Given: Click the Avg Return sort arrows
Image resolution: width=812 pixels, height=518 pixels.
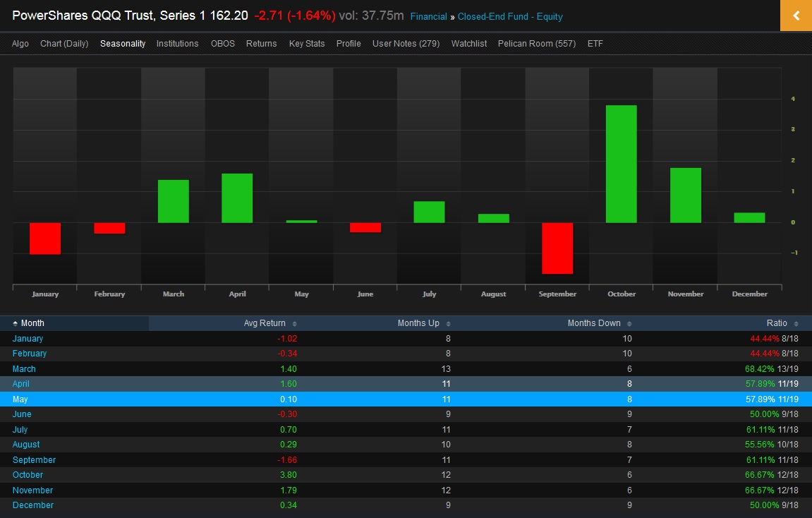Looking at the screenshot, I should (295, 324).
